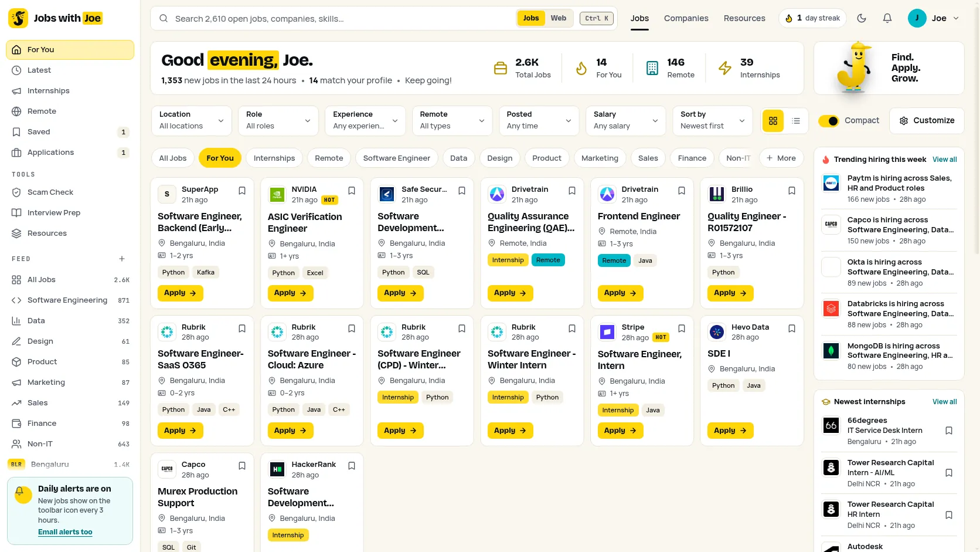Save the Tower Research Capital HR Intern listing
Viewport: 980px width, 552px height.
click(x=949, y=515)
